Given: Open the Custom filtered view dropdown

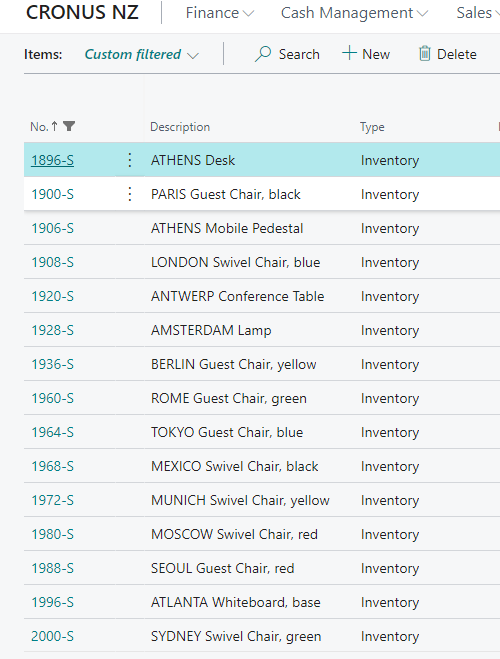Looking at the screenshot, I should 142,54.
